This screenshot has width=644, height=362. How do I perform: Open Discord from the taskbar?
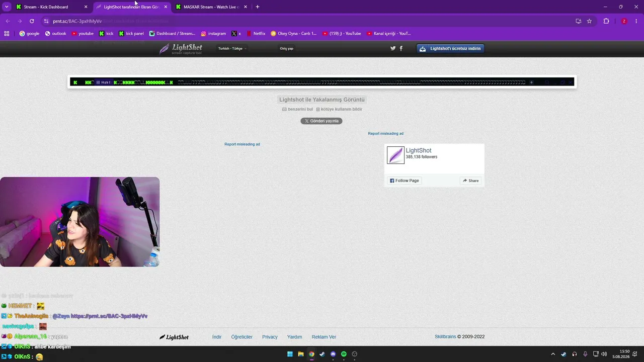[333, 354]
